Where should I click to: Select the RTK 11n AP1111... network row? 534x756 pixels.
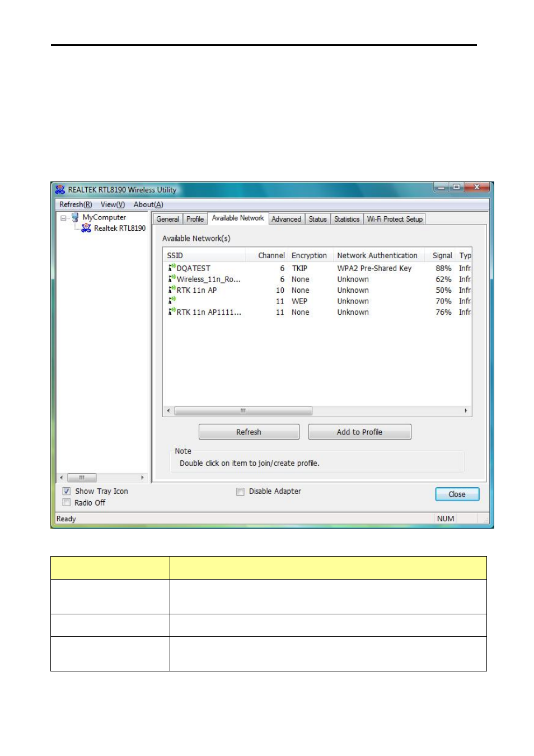317,312
